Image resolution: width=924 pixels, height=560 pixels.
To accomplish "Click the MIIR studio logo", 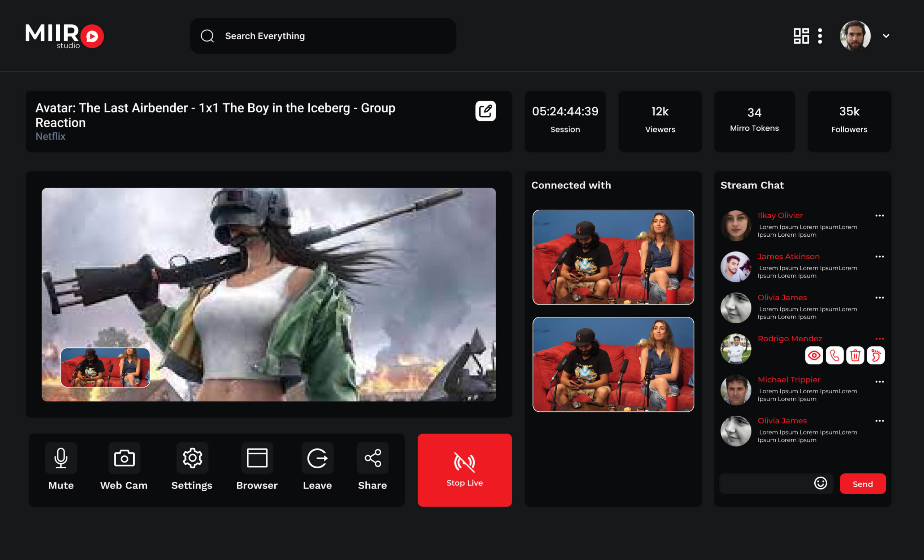I will 65,36.
